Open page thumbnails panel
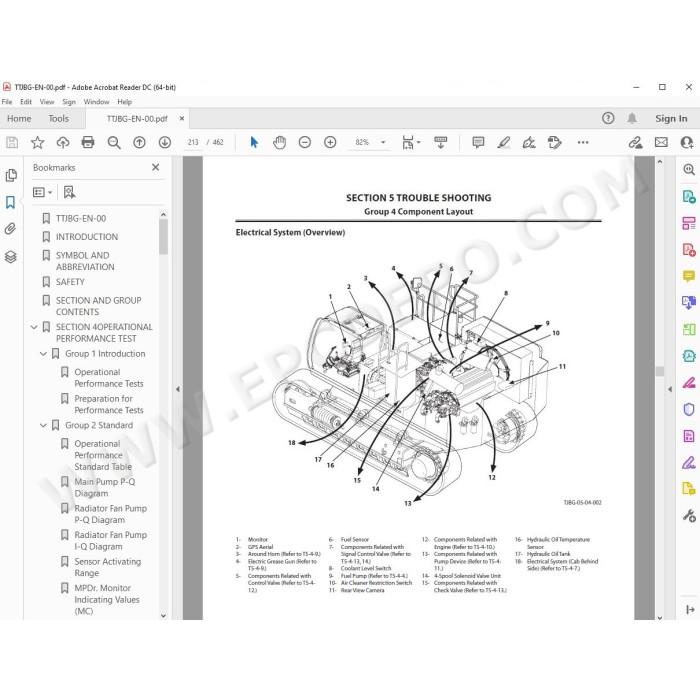 click(x=11, y=175)
